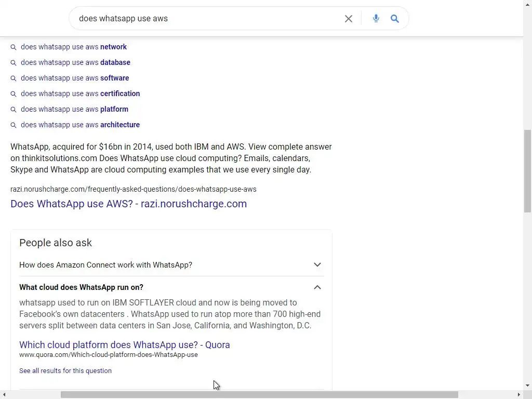Click magnifier icon beside 'platform' suggestion
Viewport: 532px width, 399px height.
13,110
